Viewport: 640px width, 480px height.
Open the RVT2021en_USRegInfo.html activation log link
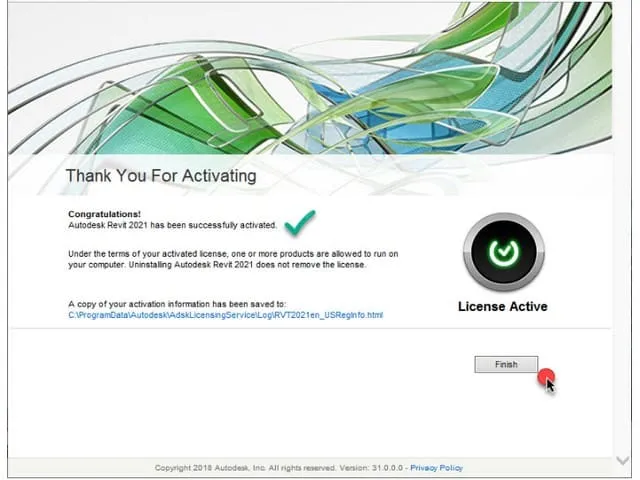pos(226,315)
